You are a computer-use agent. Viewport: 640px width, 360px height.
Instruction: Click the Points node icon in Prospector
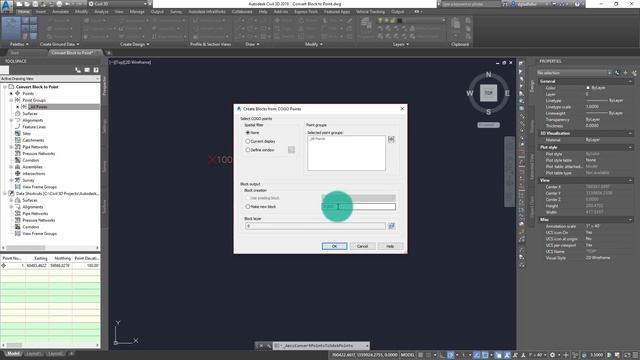point(18,93)
